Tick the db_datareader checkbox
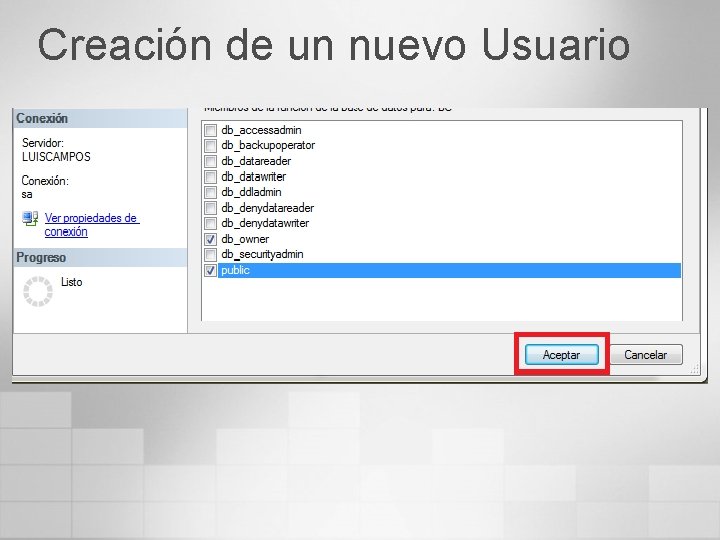720x540 pixels. tap(210, 161)
